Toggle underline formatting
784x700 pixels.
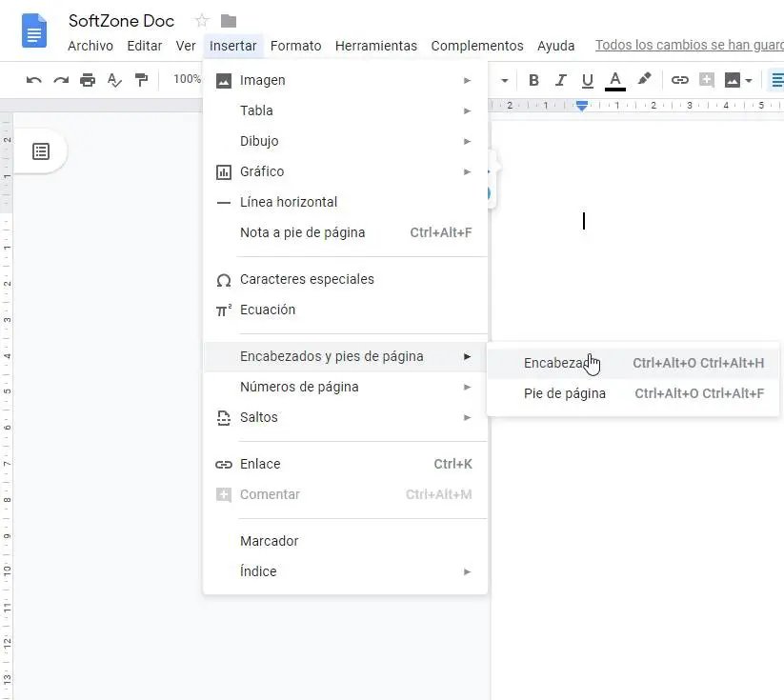[588, 80]
